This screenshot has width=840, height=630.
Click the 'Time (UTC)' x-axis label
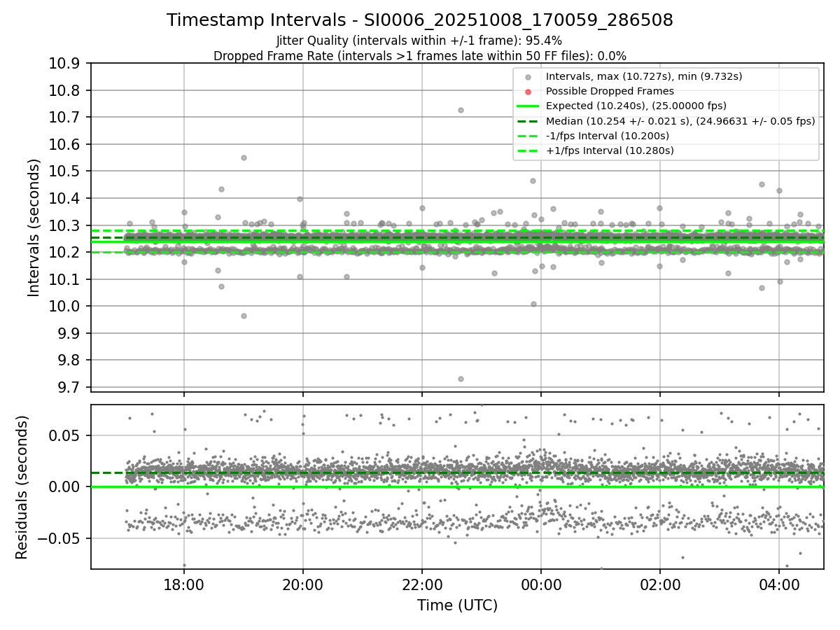click(457, 605)
